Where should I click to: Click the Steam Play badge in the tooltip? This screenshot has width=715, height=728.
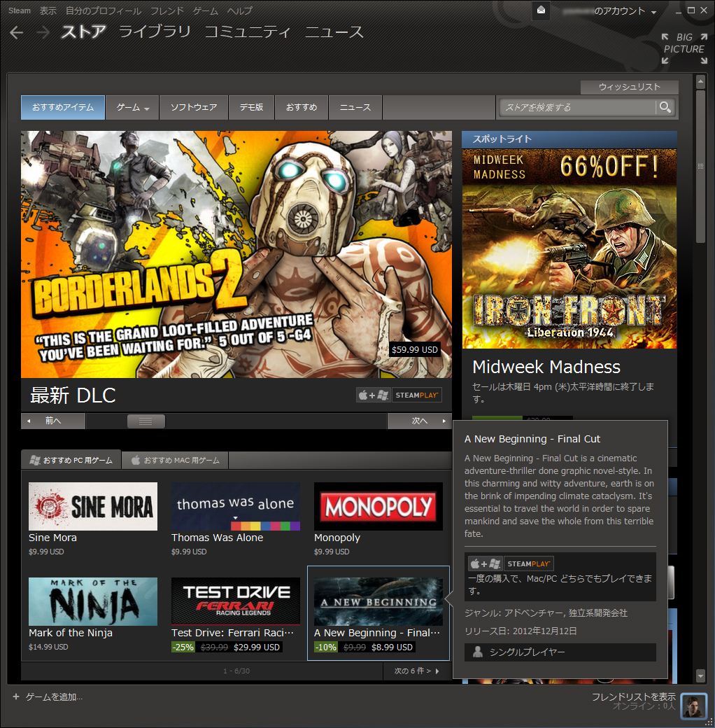528,563
